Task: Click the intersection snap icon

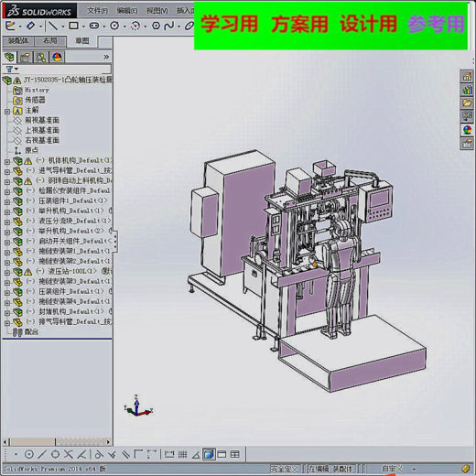Action: (69, 455)
